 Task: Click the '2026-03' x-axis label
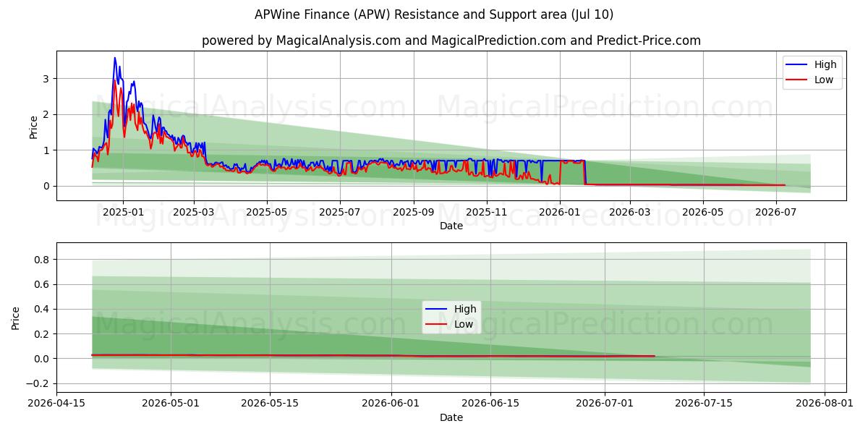tap(630, 213)
